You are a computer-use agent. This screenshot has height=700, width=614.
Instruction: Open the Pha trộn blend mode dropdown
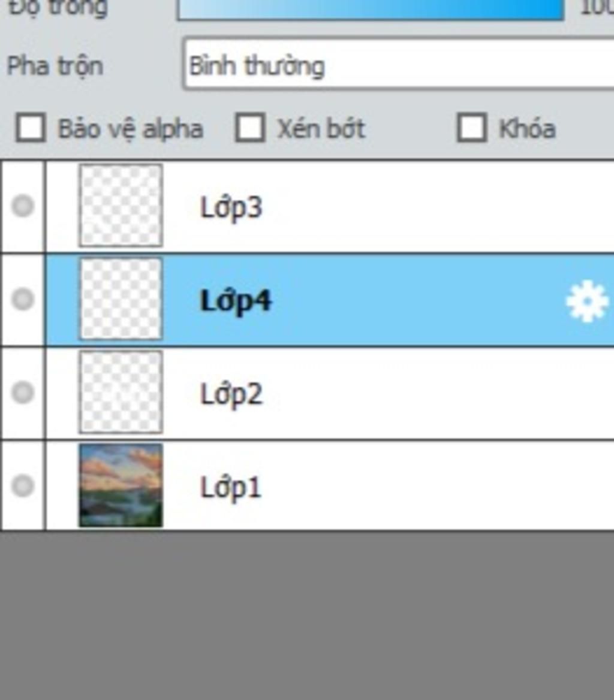(x=398, y=65)
